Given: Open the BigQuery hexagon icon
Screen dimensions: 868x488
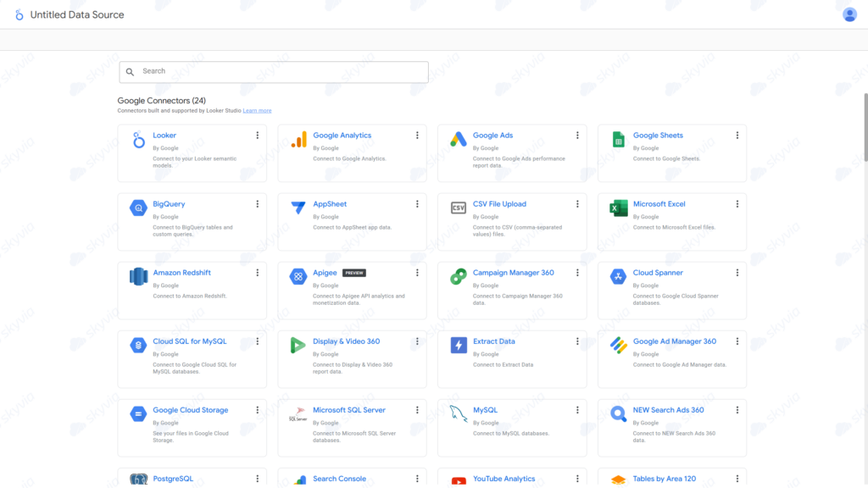Looking at the screenshot, I should (138, 208).
